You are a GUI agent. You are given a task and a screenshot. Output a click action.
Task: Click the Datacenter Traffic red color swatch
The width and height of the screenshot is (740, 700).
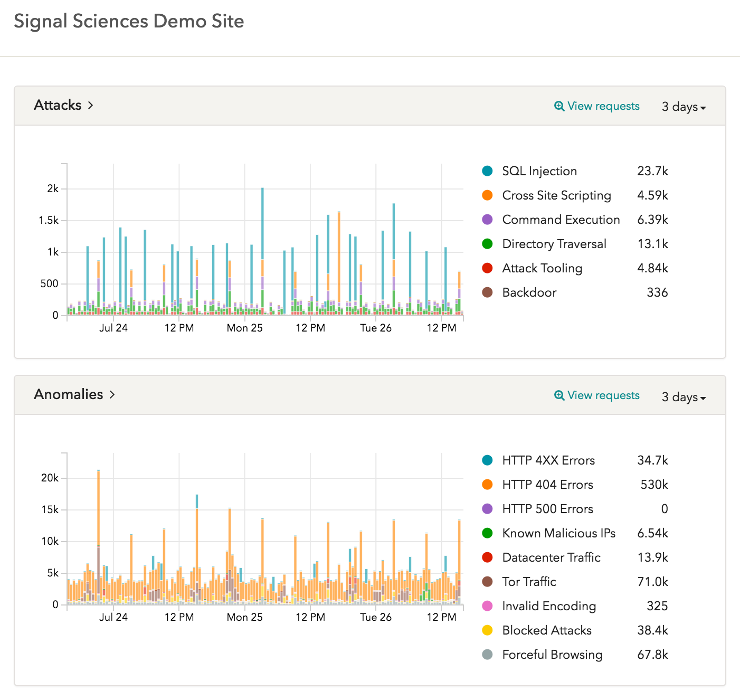pyautogui.click(x=488, y=557)
